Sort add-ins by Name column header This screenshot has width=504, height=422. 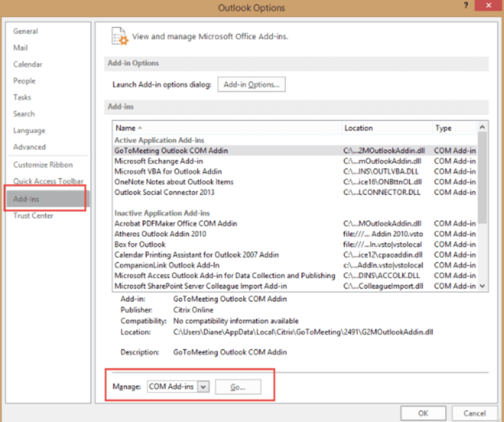pyautogui.click(x=227, y=128)
